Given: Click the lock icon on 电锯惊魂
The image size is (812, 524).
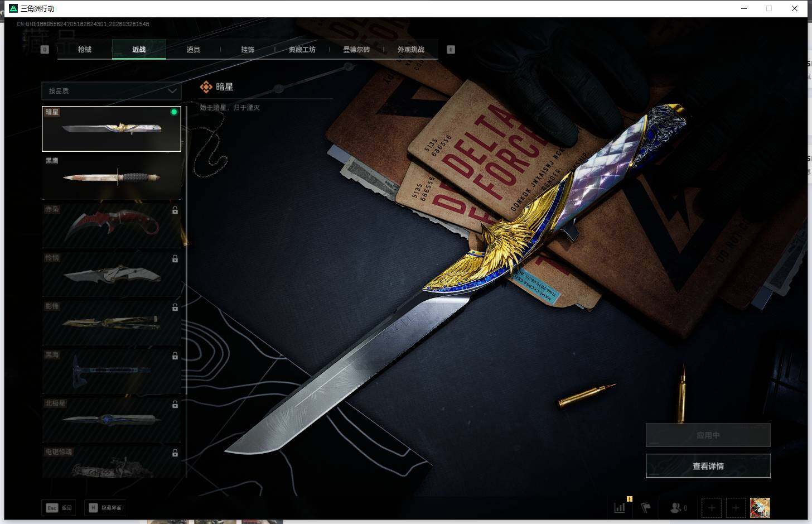Looking at the screenshot, I should tap(175, 453).
